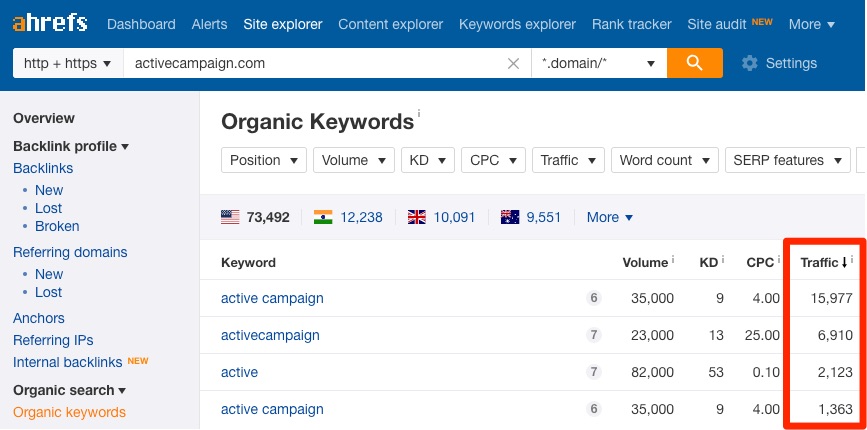This screenshot has width=867, height=430.
Task: Open Content explorer in the top navigation
Action: [x=390, y=24]
